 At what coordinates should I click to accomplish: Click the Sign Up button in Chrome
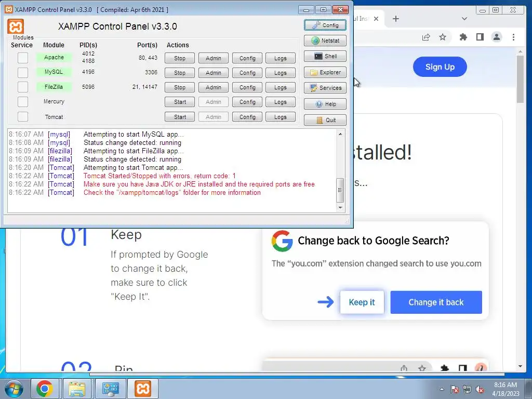(440, 67)
